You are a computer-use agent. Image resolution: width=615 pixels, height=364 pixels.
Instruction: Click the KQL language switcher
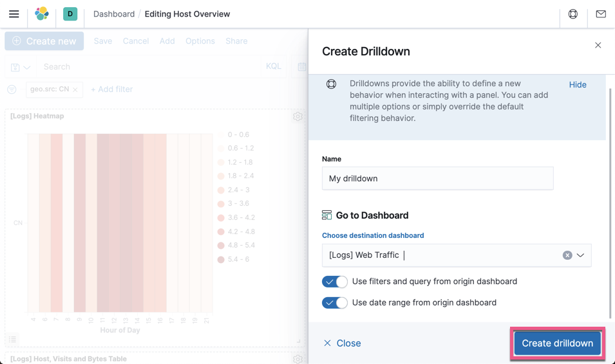(x=274, y=66)
